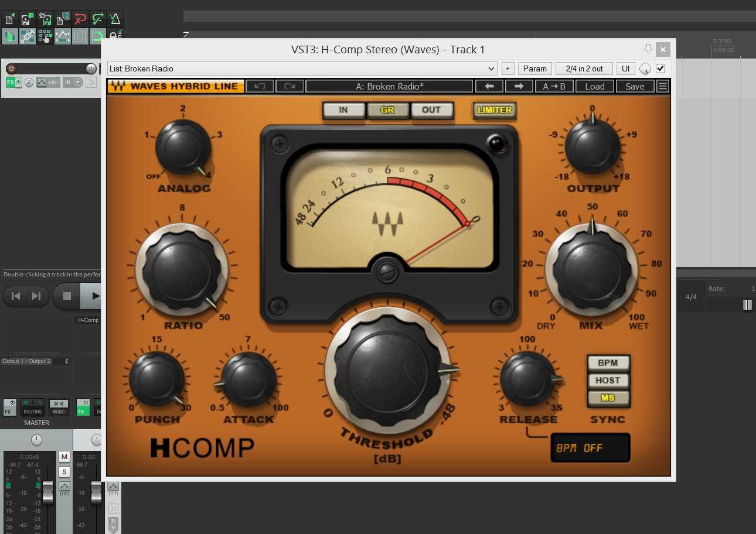The width and height of the screenshot is (756, 534).
Task: Click Track 1 green FX button
Action: [x=10, y=83]
